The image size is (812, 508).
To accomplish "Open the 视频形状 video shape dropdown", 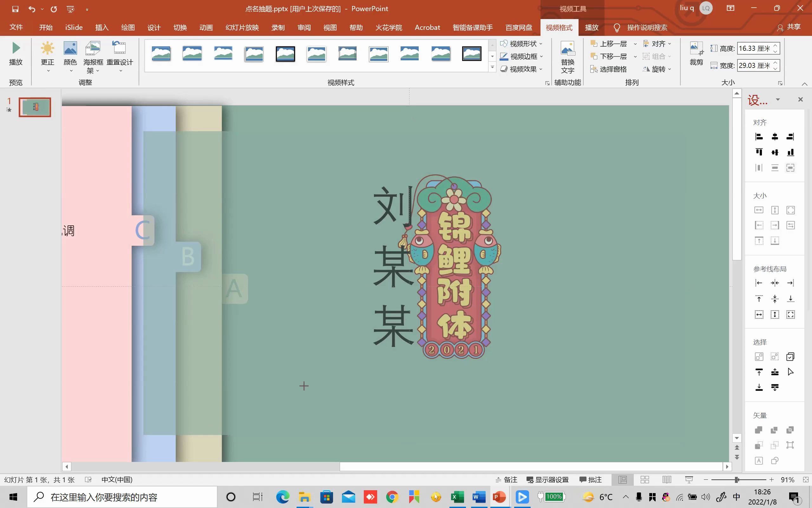I will (521, 44).
